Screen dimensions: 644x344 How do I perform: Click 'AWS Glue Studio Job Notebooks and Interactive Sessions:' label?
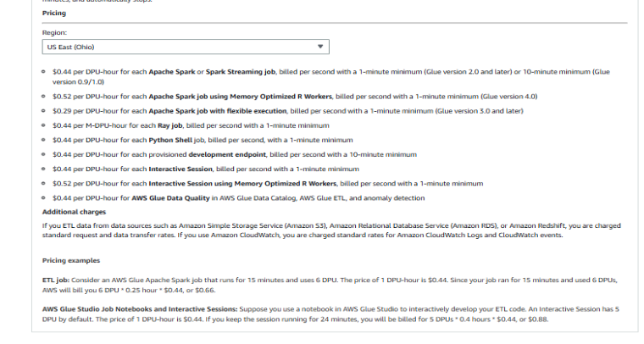(140, 309)
